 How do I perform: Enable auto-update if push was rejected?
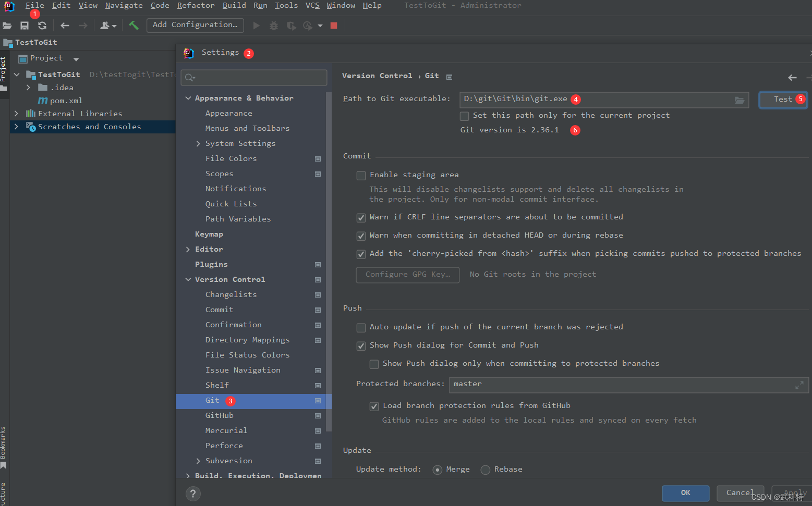(x=361, y=327)
